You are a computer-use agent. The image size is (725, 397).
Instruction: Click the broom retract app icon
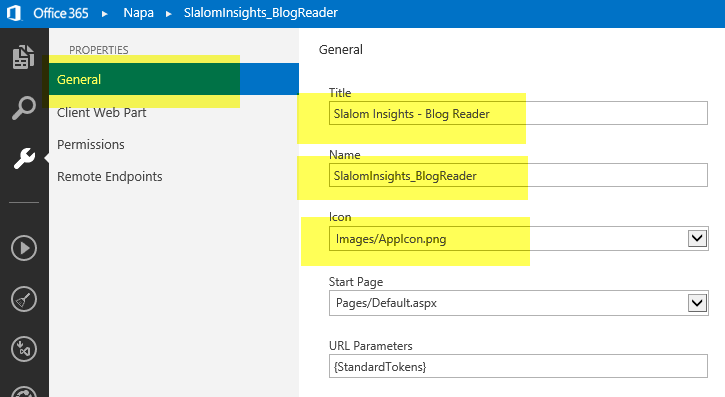pyautogui.click(x=24, y=299)
